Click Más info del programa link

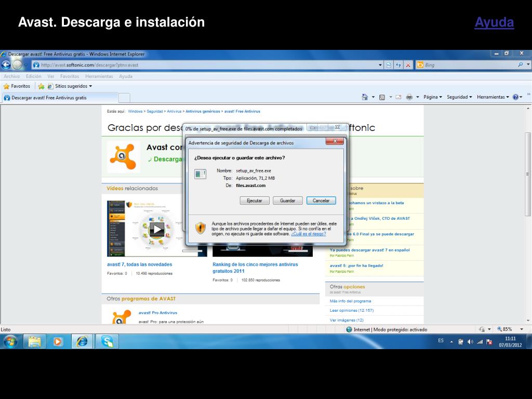point(350,301)
